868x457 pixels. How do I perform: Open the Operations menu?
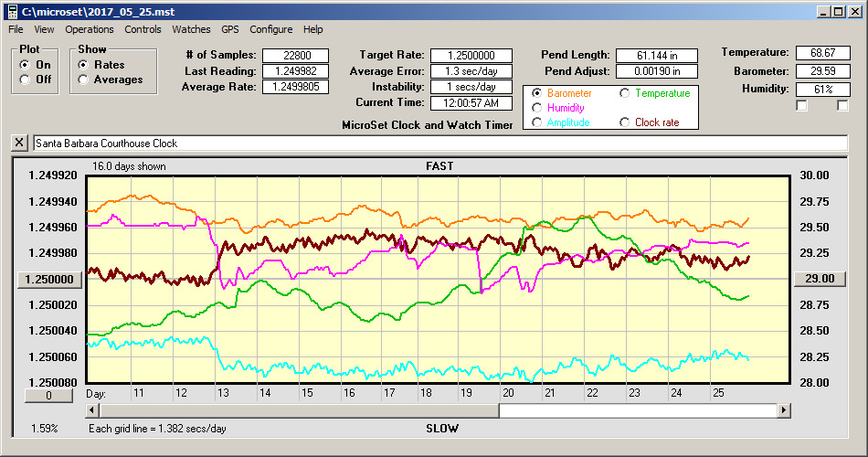90,30
